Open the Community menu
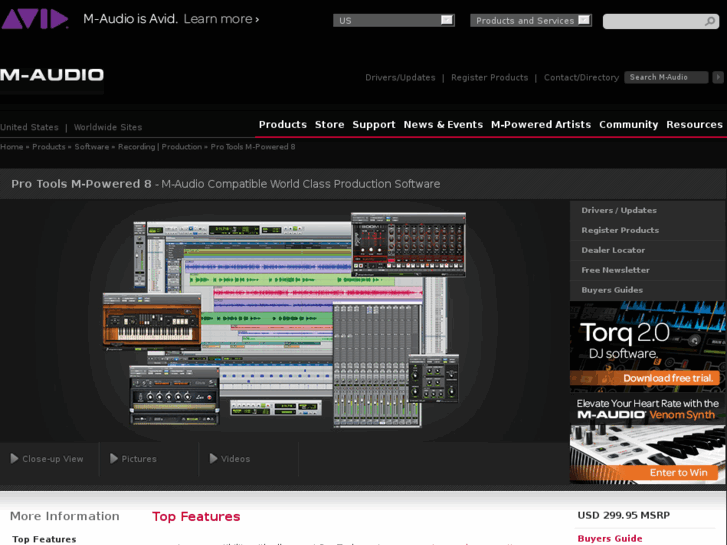 [629, 125]
